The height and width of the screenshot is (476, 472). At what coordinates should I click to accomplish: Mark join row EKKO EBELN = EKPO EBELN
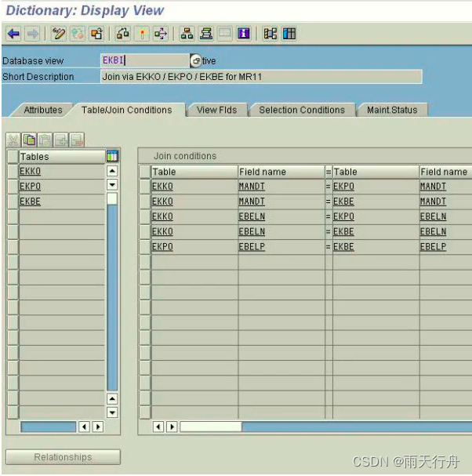point(145,216)
